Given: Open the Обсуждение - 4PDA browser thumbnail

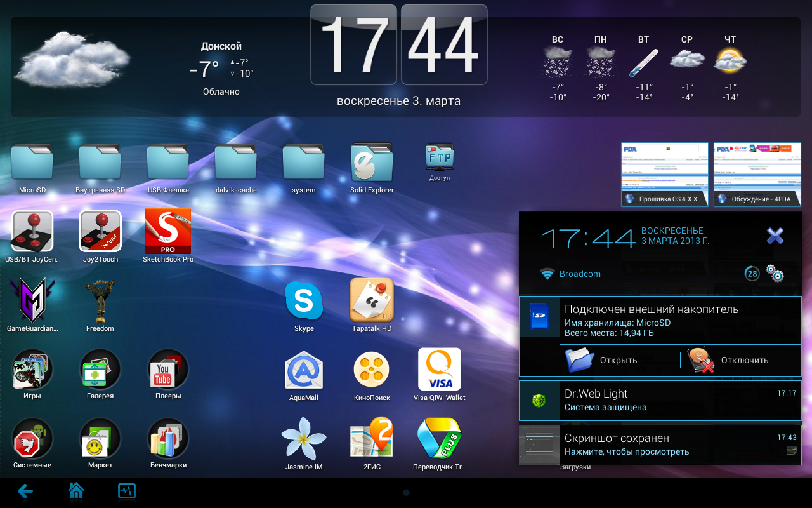Looking at the screenshot, I should click(757, 173).
